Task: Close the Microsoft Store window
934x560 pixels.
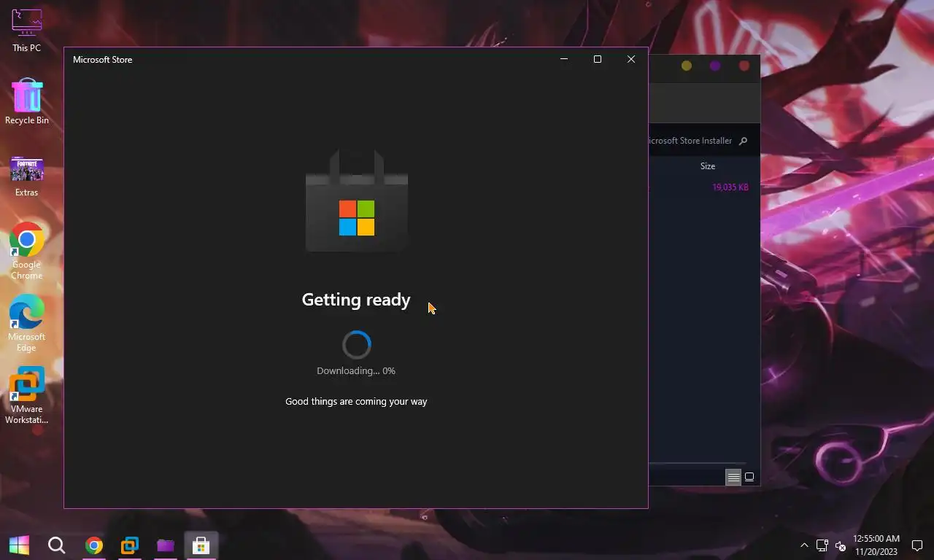Action: [x=631, y=59]
